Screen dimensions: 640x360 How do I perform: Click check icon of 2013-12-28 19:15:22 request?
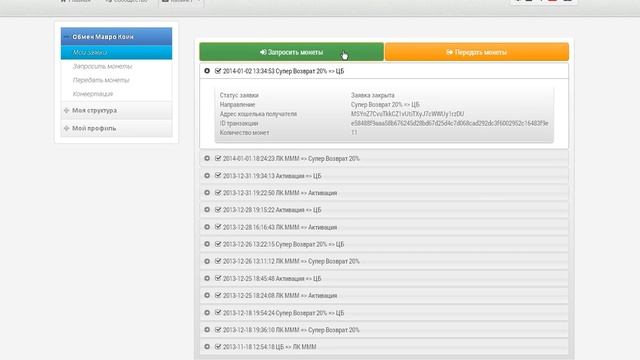coord(218,210)
